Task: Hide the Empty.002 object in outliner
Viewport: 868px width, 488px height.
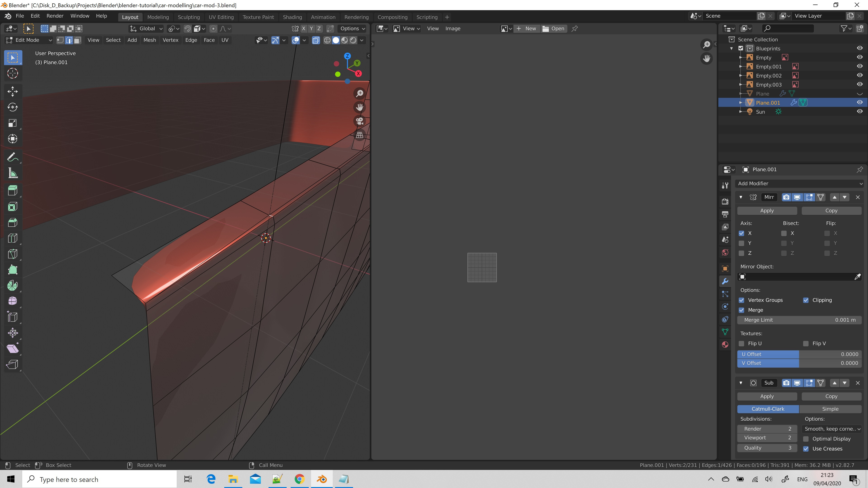Action: pos(860,75)
